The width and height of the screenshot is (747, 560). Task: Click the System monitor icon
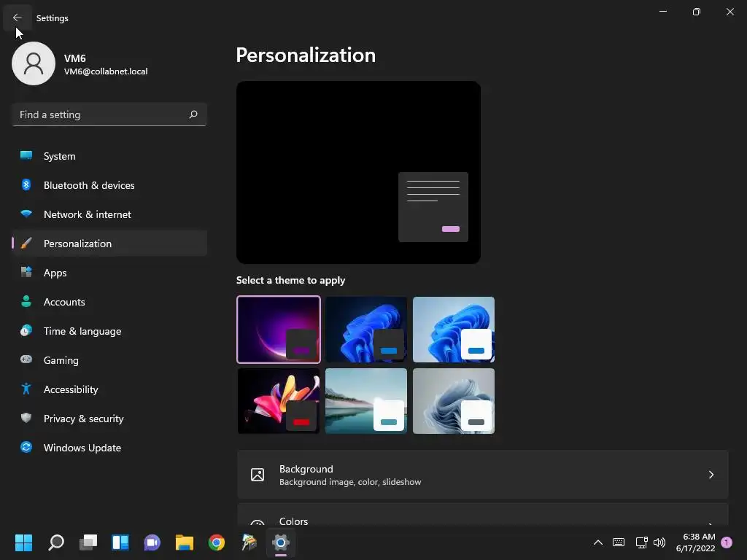(x=26, y=155)
